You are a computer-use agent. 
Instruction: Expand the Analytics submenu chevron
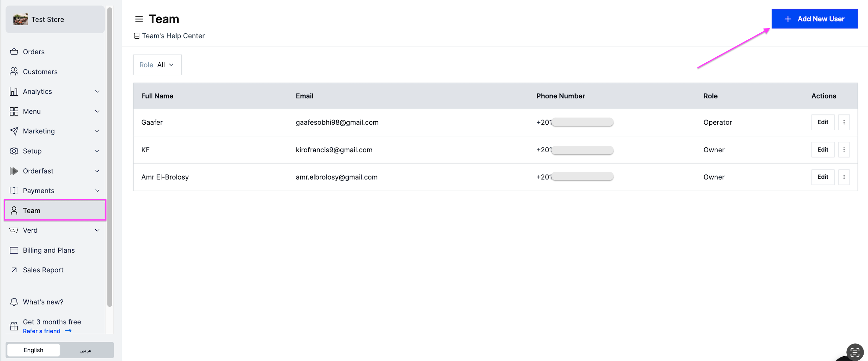click(x=97, y=92)
